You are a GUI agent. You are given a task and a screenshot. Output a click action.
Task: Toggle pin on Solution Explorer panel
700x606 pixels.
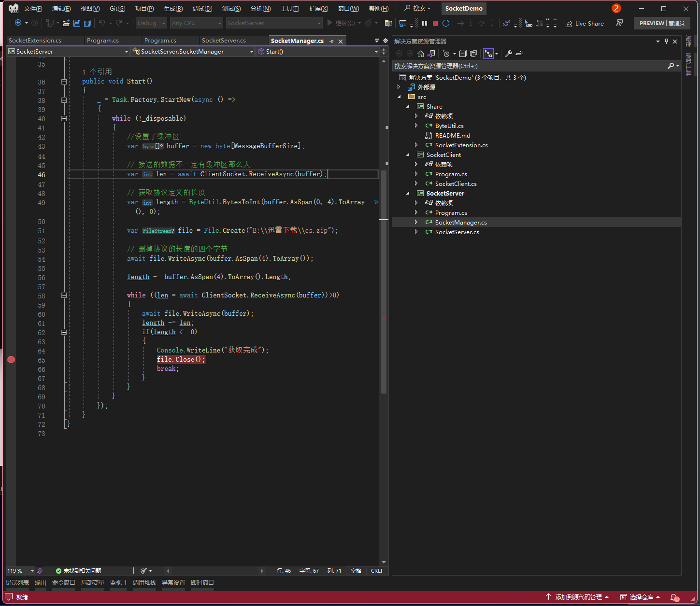(666, 42)
